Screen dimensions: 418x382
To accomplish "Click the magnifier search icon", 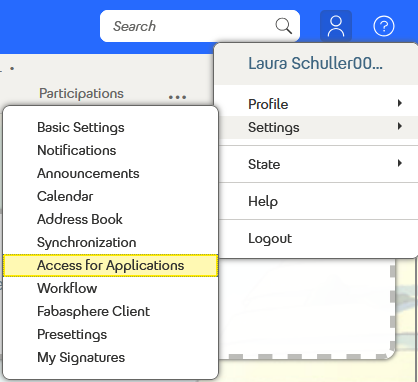I will tap(283, 26).
